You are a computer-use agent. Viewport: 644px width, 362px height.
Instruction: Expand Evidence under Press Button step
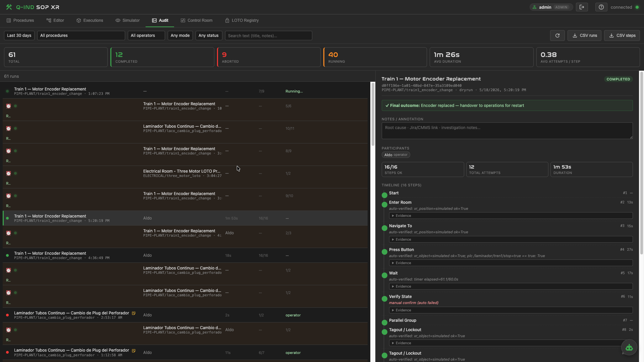click(511, 263)
